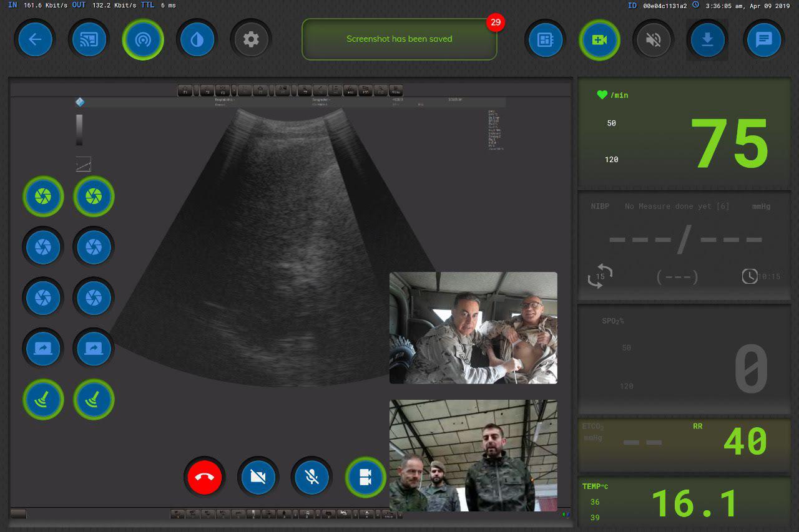Unmute the speaker with the crossed speaker icon
The width and height of the screenshot is (799, 532).
[653, 40]
